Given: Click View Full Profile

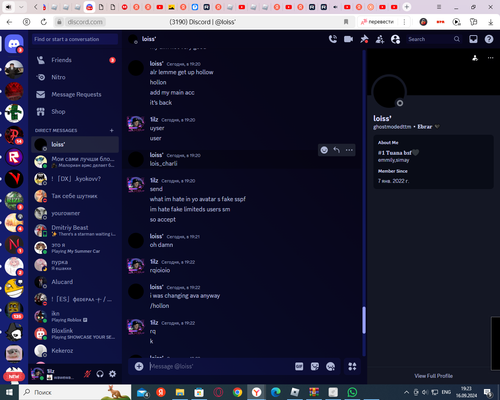Looking at the screenshot, I should [433, 376].
